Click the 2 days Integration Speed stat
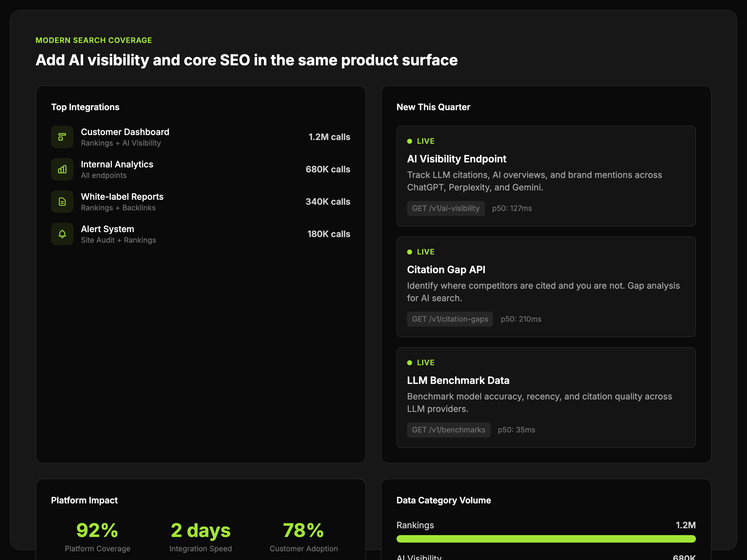 tap(200, 530)
